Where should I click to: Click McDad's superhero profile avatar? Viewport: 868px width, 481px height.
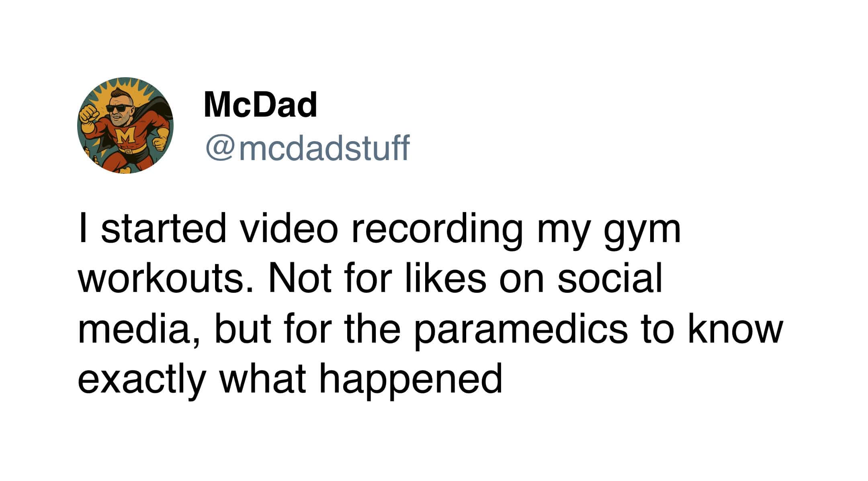click(x=125, y=125)
